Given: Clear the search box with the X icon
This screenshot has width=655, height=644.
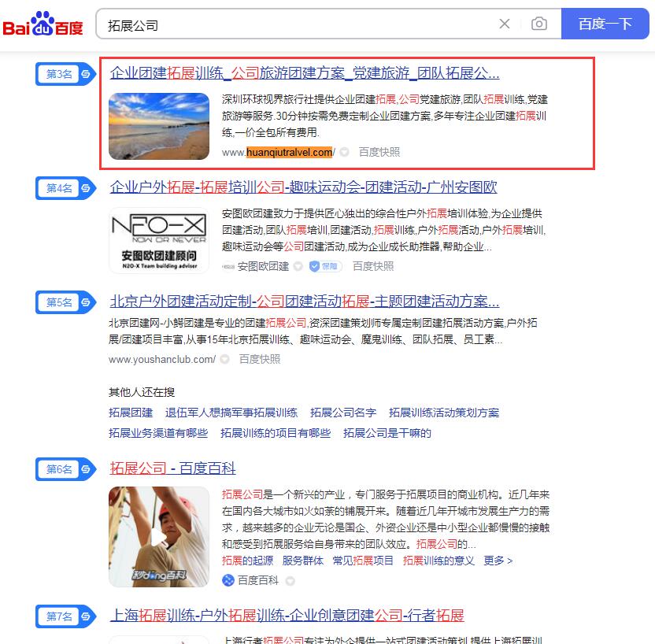Looking at the screenshot, I should click(x=505, y=24).
